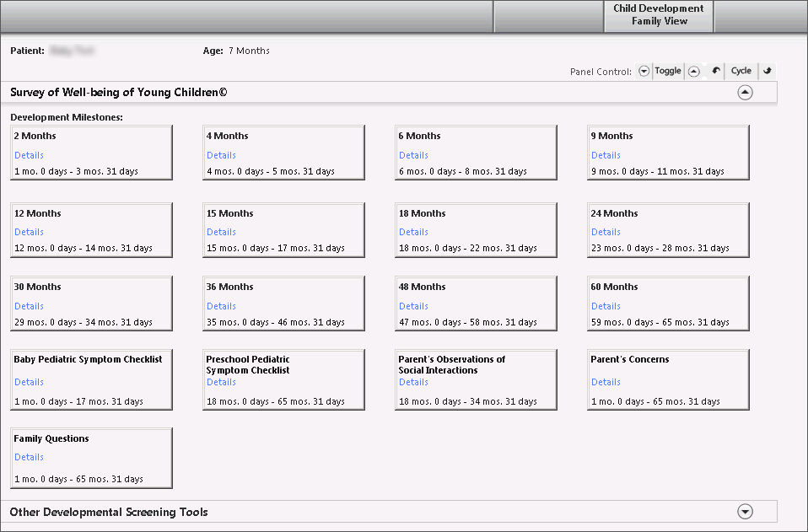Click the '9 Months' card title
The height and width of the screenshot is (532, 808).
tap(611, 136)
